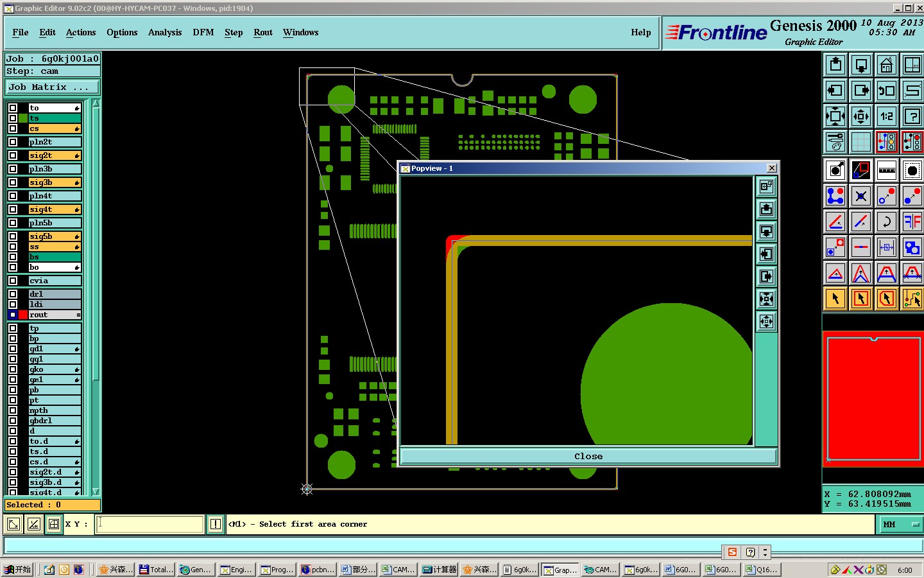The image size is (924, 578).
Task: Click the zoom in icon in Popview
Action: [766, 299]
